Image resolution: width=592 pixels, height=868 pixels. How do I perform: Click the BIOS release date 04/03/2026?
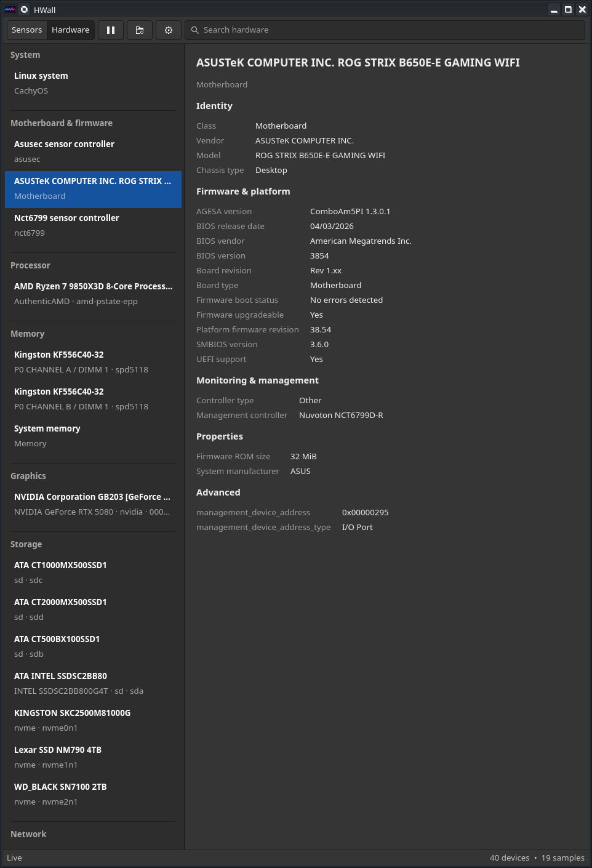point(332,226)
